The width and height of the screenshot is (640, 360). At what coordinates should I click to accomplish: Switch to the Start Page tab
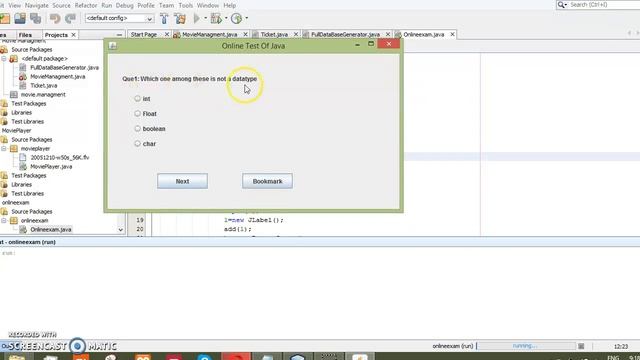click(144, 35)
